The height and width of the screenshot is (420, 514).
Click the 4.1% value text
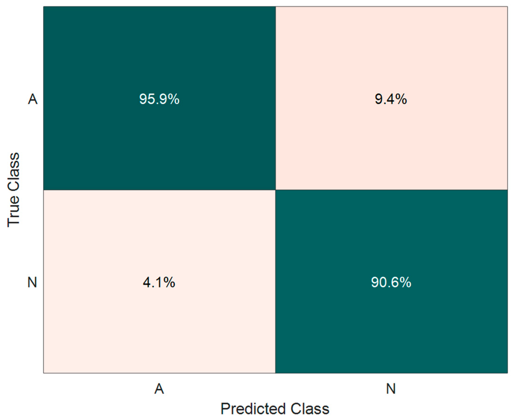pyautogui.click(x=159, y=282)
